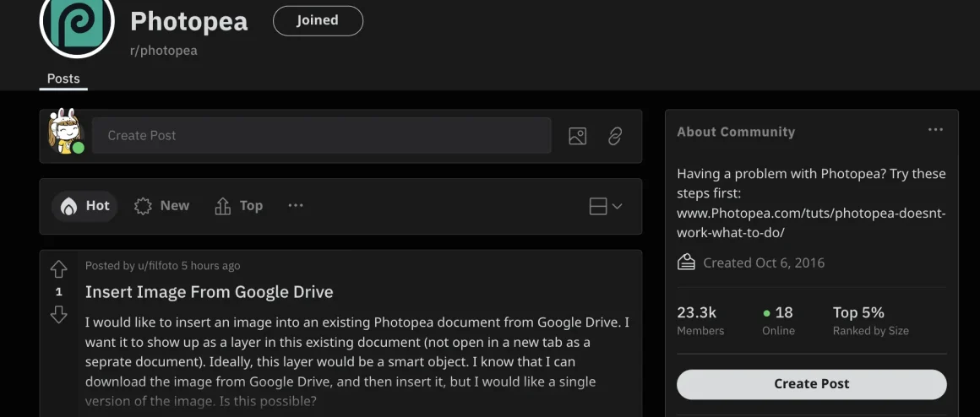The image size is (980, 417).
Task: Toggle the Joined membership button
Action: [318, 21]
